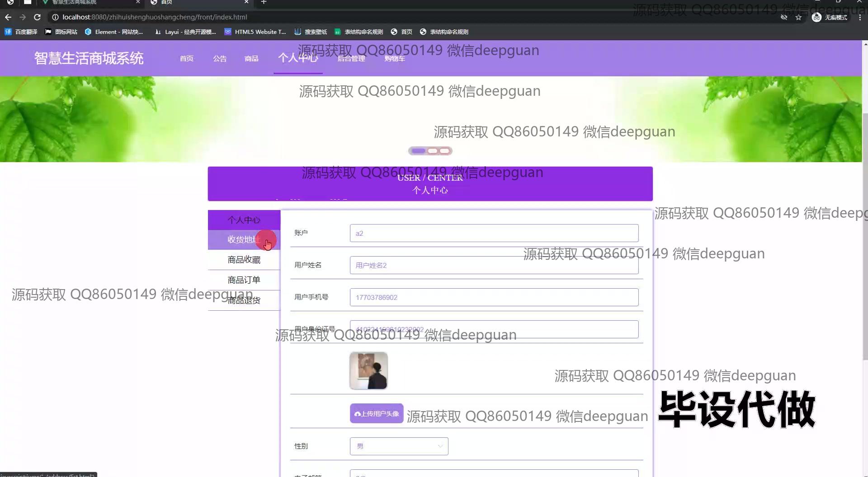Open the Element bookmark in bookmarks bar

114,32
